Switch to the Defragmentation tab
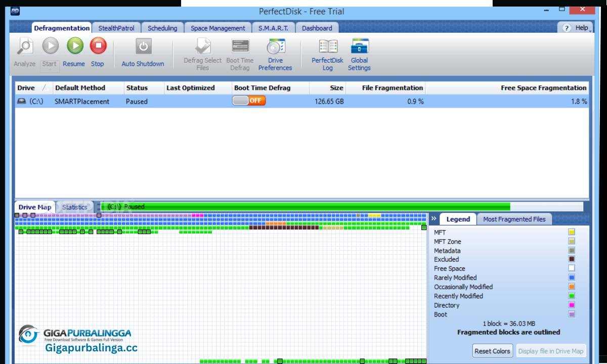 [x=62, y=28]
